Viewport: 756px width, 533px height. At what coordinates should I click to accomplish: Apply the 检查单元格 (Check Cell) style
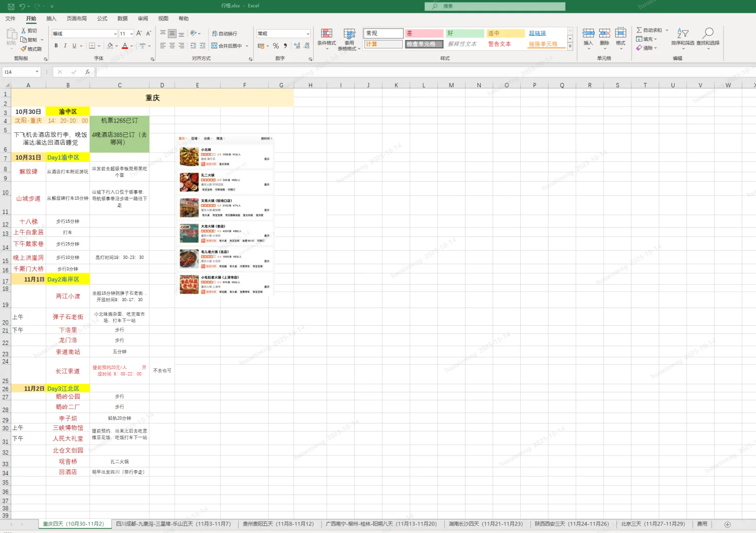[x=424, y=44]
